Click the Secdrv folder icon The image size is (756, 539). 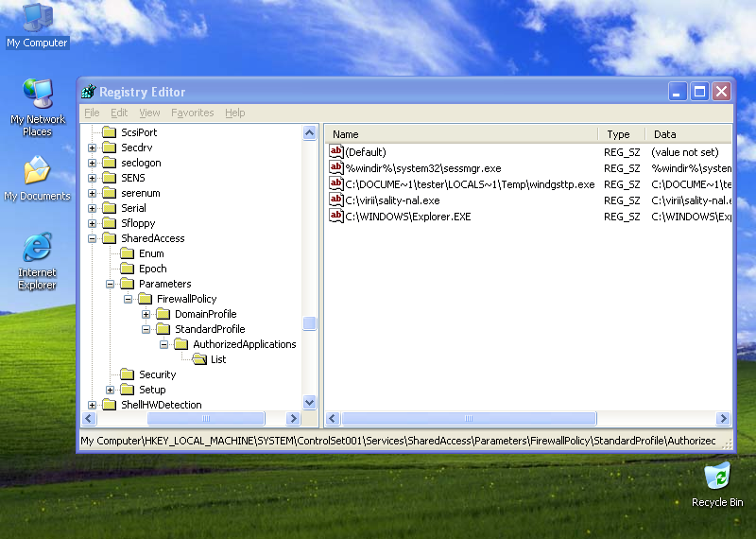point(110,148)
